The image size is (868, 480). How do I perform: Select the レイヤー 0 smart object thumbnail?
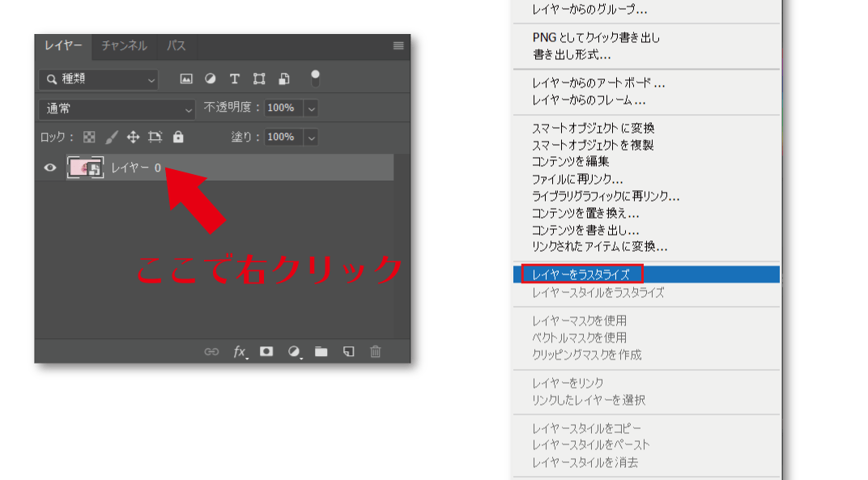85,168
